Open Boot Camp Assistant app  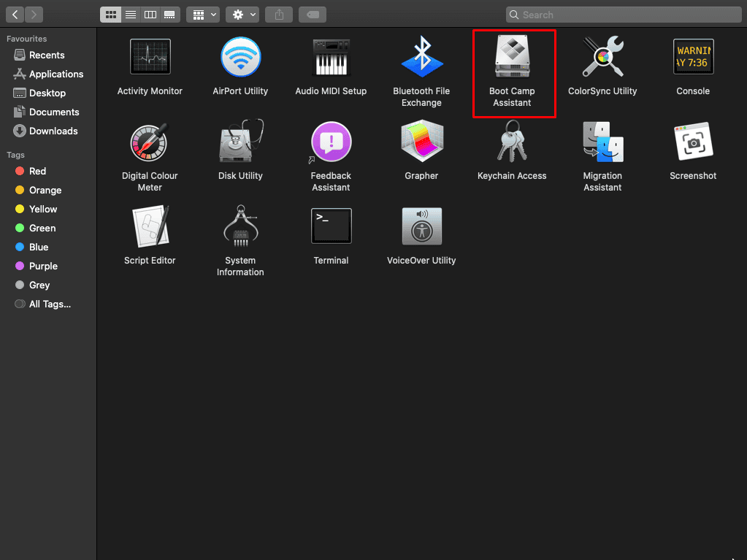512,58
